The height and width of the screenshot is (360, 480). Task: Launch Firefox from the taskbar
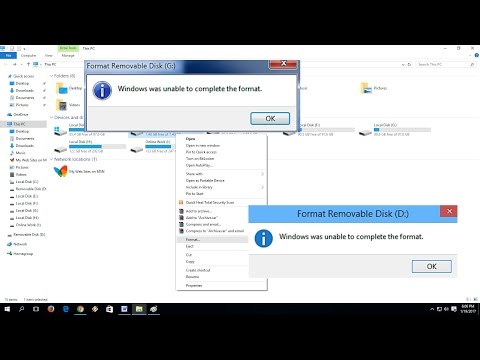tap(51, 309)
